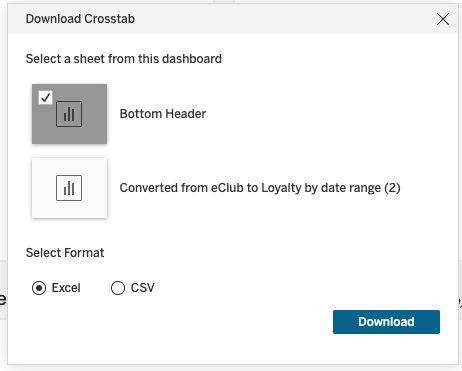Click the Converted from eClub bar chart icon
The image size is (462, 371).
pyautogui.click(x=69, y=188)
